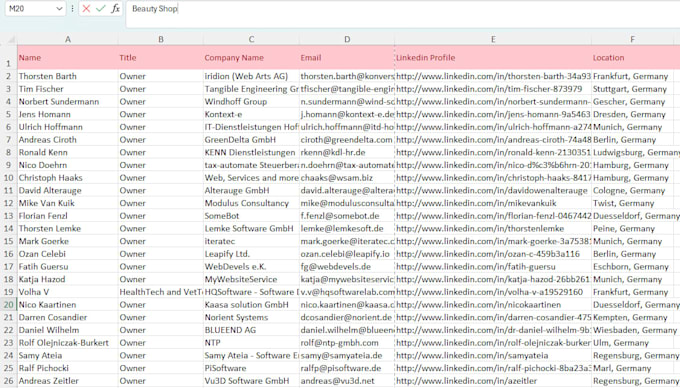Click the Name header cell
Viewport: 680px width, 388px height.
[x=68, y=58]
